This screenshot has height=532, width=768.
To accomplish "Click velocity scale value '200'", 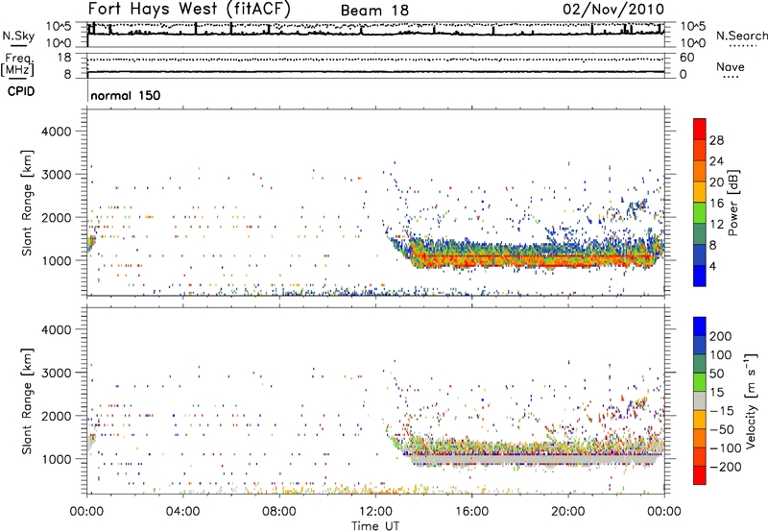I will 721,336.
